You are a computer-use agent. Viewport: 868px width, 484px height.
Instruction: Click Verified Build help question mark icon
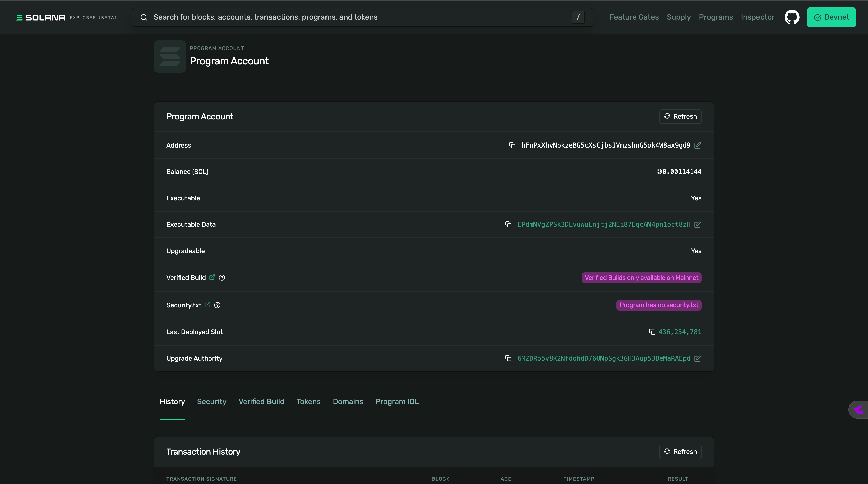click(x=222, y=278)
